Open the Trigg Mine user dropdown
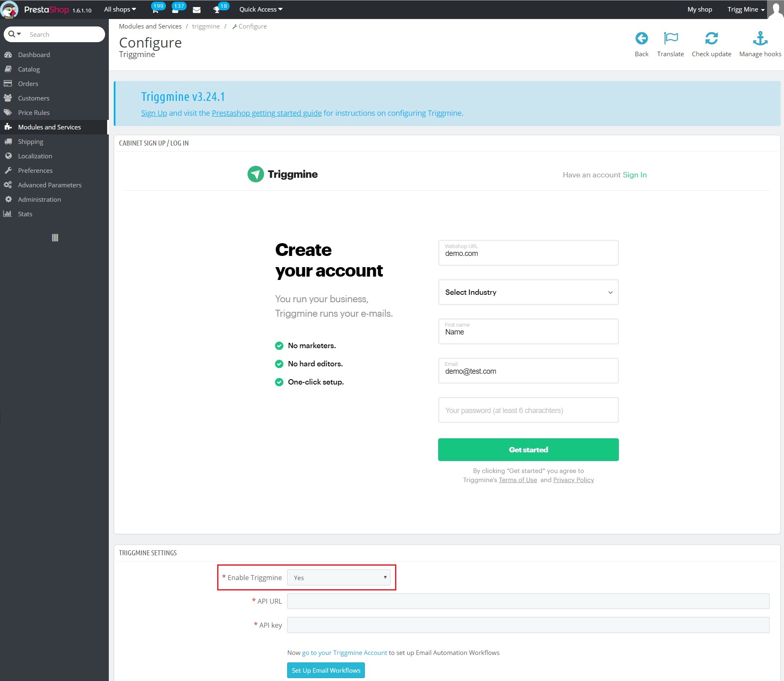 746,10
